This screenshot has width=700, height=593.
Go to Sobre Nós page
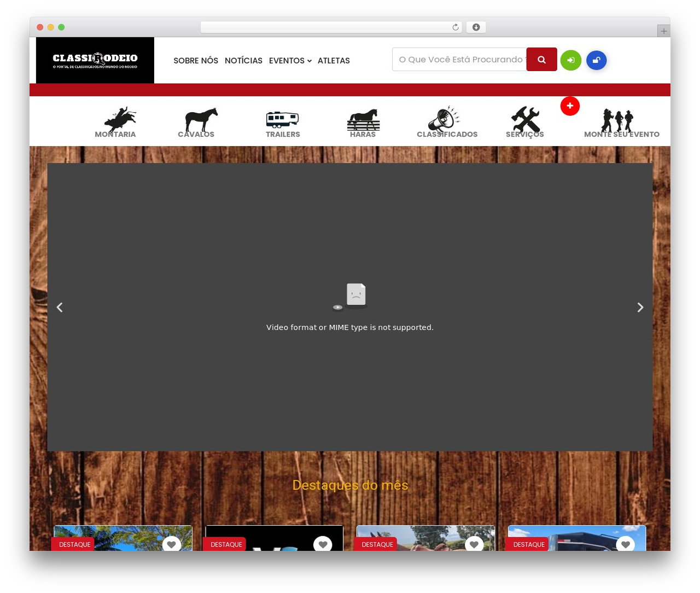click(x=196, y=61)
